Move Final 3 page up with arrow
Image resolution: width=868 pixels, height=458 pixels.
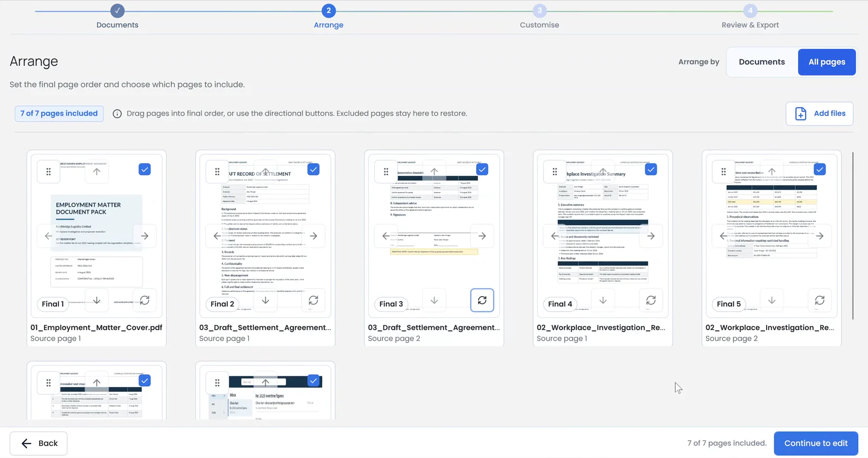[434, 171]
